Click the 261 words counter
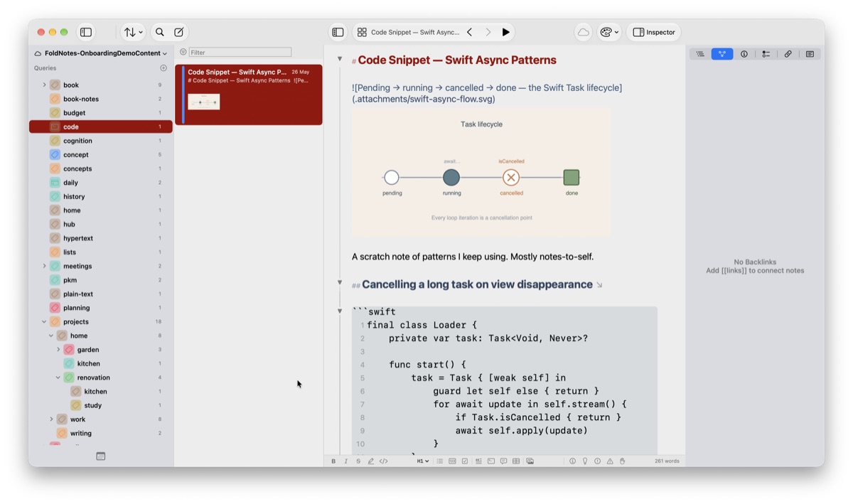Screen dimensions: 853x504 [x=667, y=461]
